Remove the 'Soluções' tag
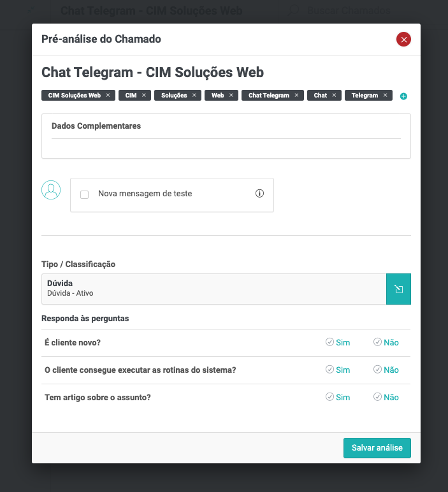Image resolution: width=448 pixels, height=492 pixels. (194, 96)
